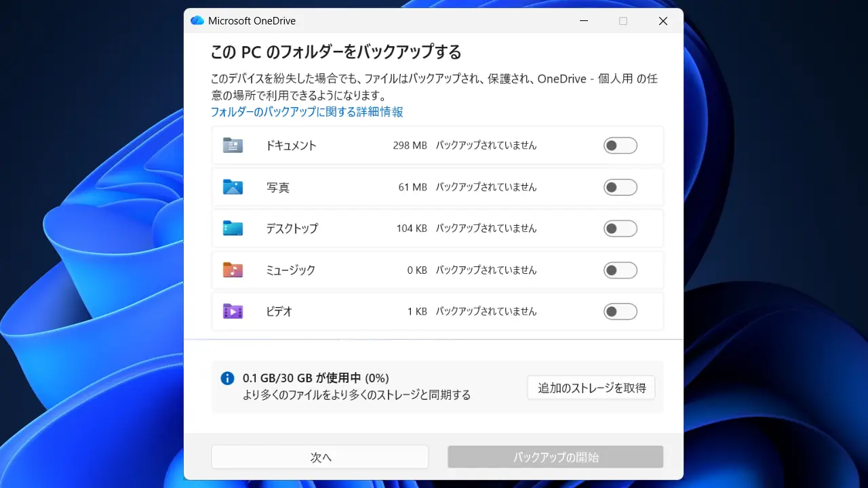Click the OneDrive cloud icon in title bar
This screenshot has height=488, width=868.
197,21
